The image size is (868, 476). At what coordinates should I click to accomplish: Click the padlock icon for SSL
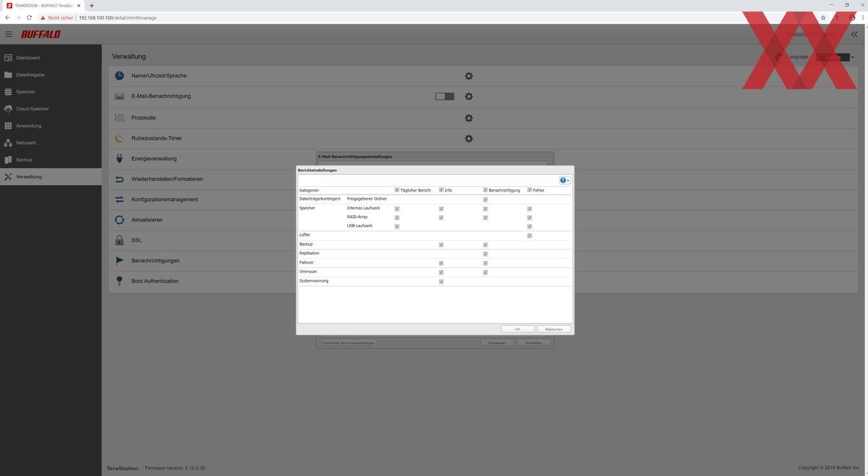[x=119, y=241]
